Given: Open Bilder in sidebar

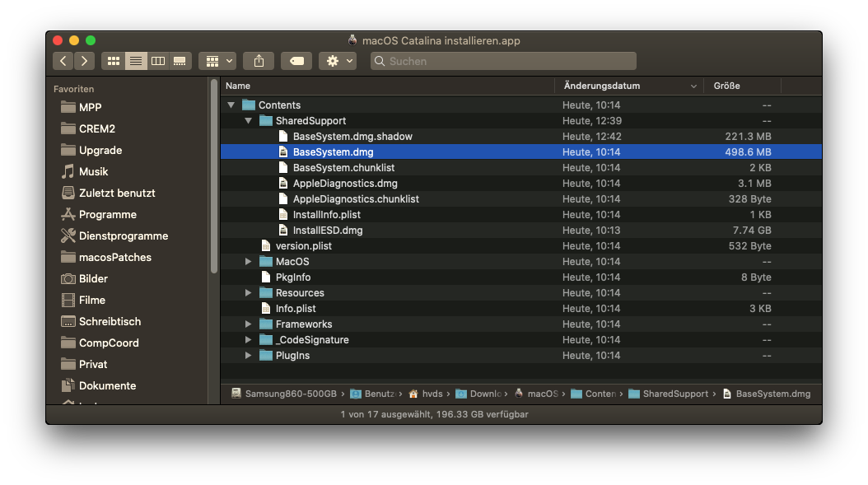Looking at the screenshot, I should 84,278.
